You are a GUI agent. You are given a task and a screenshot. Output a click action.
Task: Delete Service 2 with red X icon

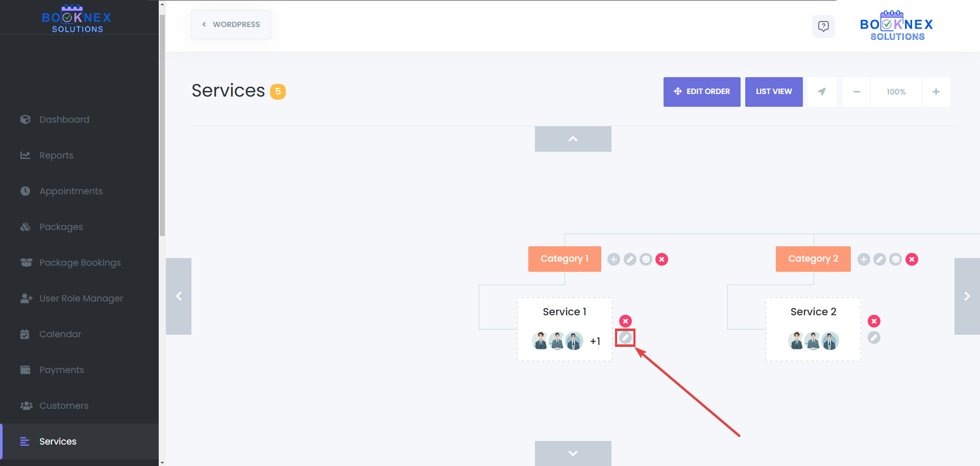click(x=874, y=321)
